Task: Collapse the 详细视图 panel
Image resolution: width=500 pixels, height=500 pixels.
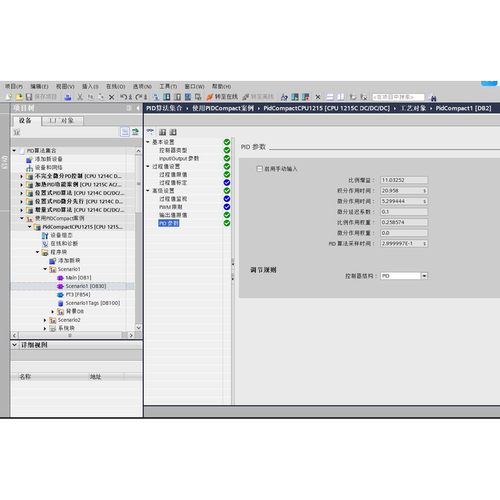Action: 14,345
